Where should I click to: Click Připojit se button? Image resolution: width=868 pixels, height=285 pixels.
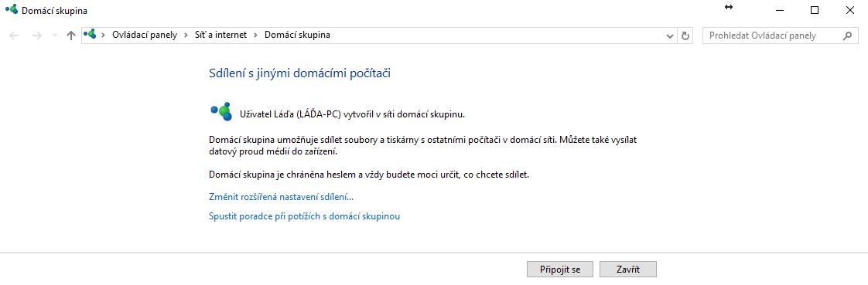[560, 270]
